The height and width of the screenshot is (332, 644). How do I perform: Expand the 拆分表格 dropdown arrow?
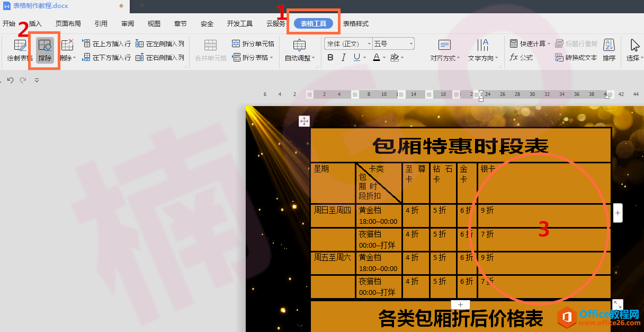[272, 57]
